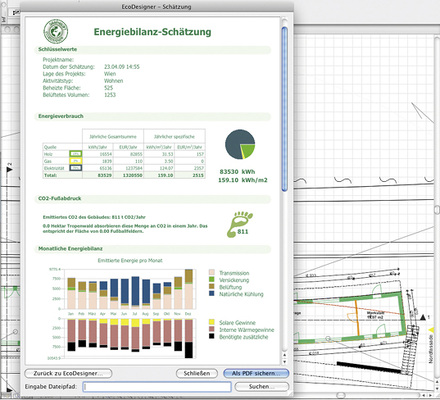
Task: Click the July bar in emitted energy chart
Action: pos(135,292)
